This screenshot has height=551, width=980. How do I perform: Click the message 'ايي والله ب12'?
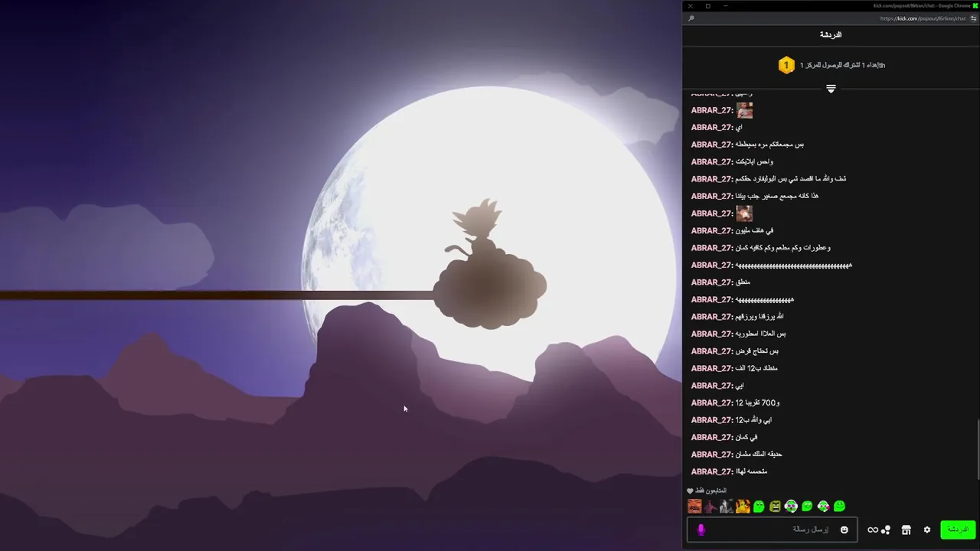click(753, 420)
